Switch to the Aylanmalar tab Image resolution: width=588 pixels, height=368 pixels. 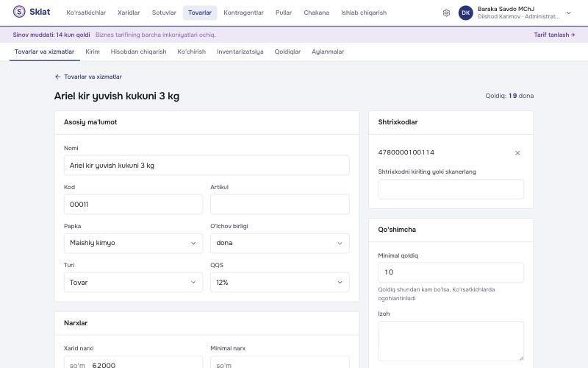[328, 52]
